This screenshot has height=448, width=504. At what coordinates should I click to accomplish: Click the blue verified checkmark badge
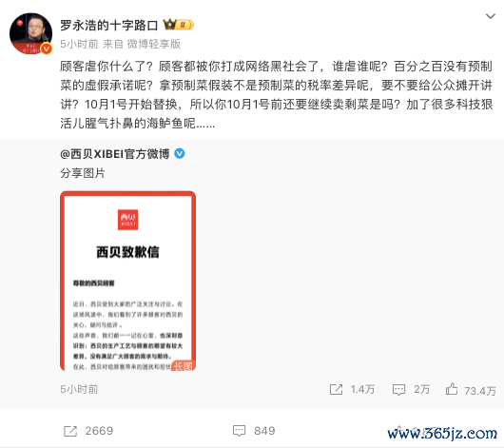[x=180, y=153]
